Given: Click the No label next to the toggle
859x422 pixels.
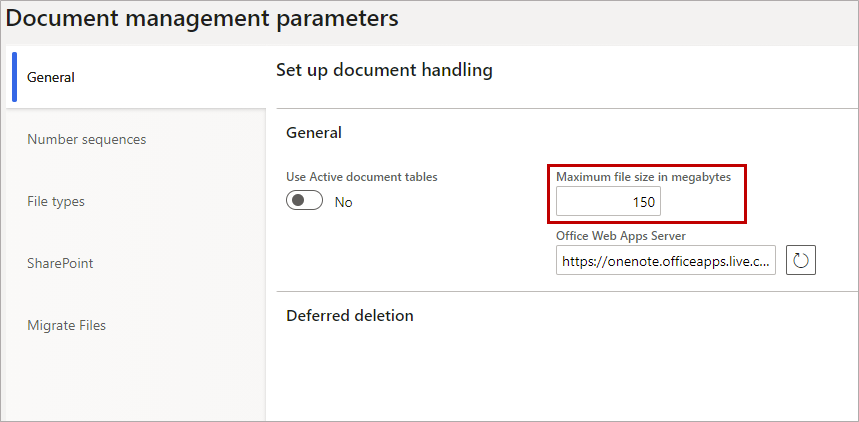Looking at the screenshot, I should tap(343, 202).
